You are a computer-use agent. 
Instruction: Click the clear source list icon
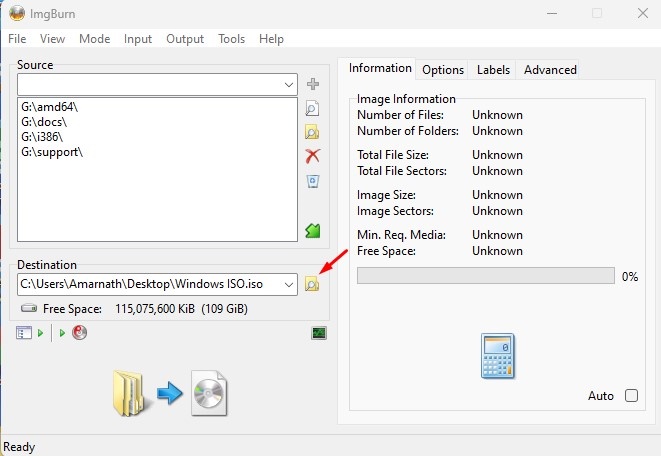313,181
